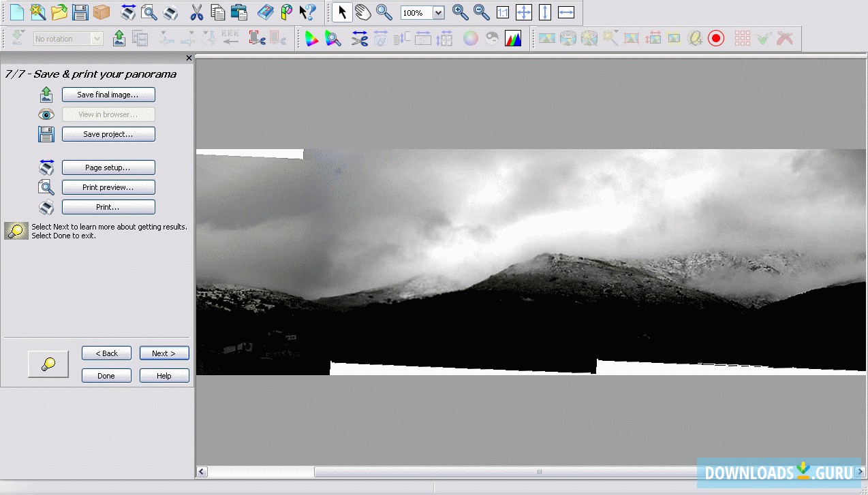Viewport: 868px width, 495px height.
Task: Open Help topics from the toolbar
Action: click(x=264, y=12)
